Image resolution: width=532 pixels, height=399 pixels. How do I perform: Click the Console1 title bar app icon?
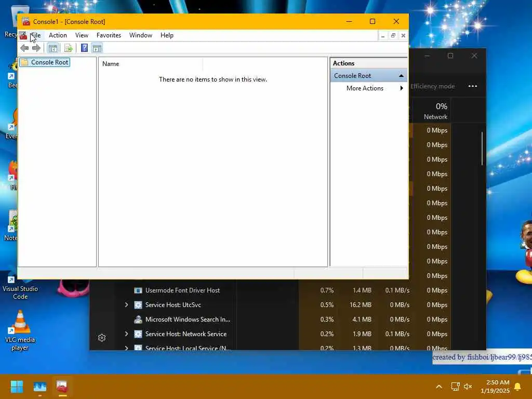click(26, 21)
